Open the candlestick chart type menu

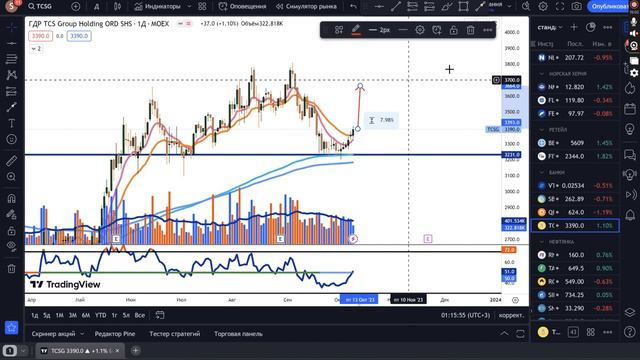point(118,7)
